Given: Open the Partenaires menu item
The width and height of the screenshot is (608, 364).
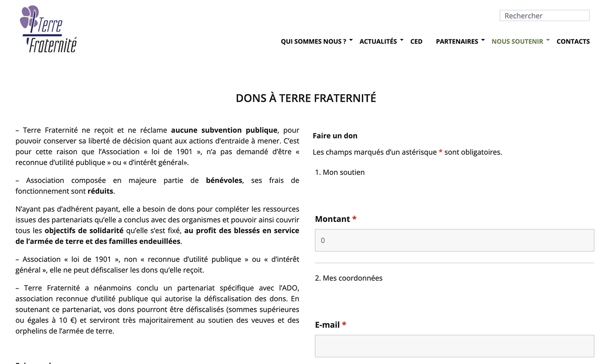Looking at the screenshot, I should pyautogui.click(x=456, y=41).
